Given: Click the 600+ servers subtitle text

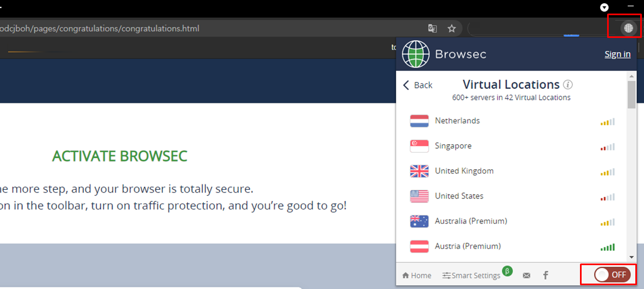Looking at the screenshot, I should 511,98.
